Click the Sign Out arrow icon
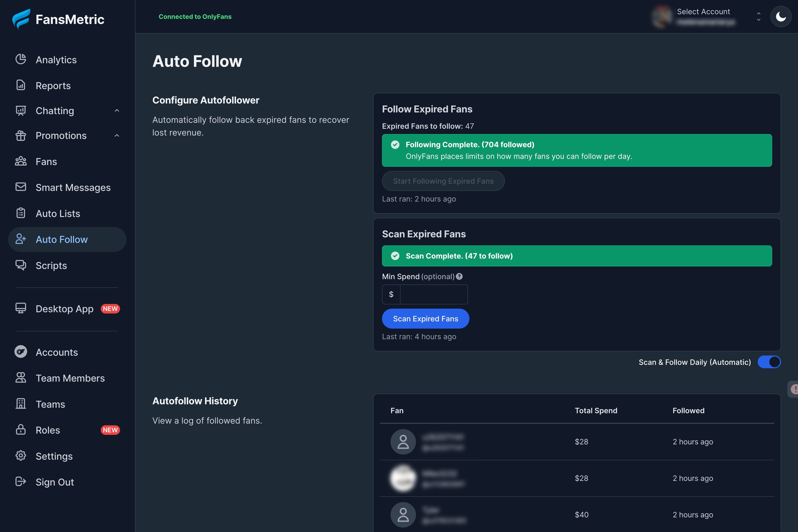798x532 pixels. point(21,482)
